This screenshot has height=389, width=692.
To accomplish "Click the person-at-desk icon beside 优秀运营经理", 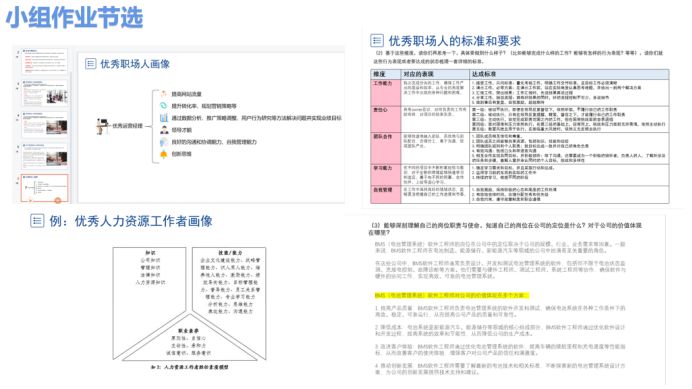I will point(102,126).
